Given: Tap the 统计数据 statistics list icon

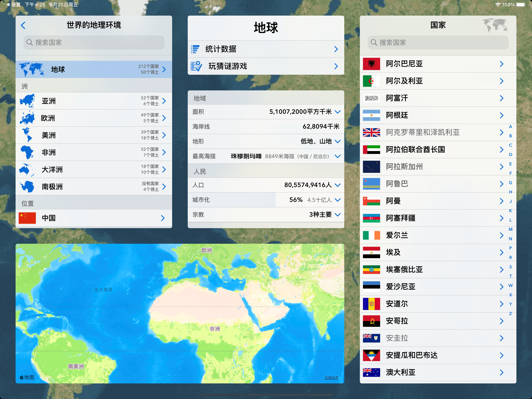Looking at the screenshot, I should click(x=195, y=49).
